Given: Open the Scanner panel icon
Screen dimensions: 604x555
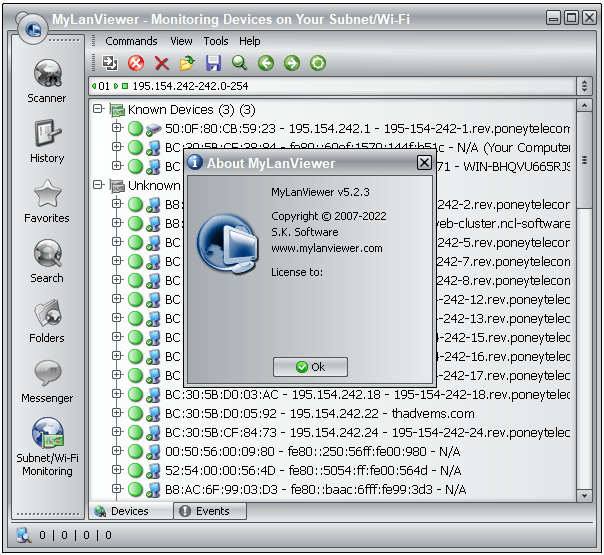Looking at the screenshot, I should click(x=47, y=74).
